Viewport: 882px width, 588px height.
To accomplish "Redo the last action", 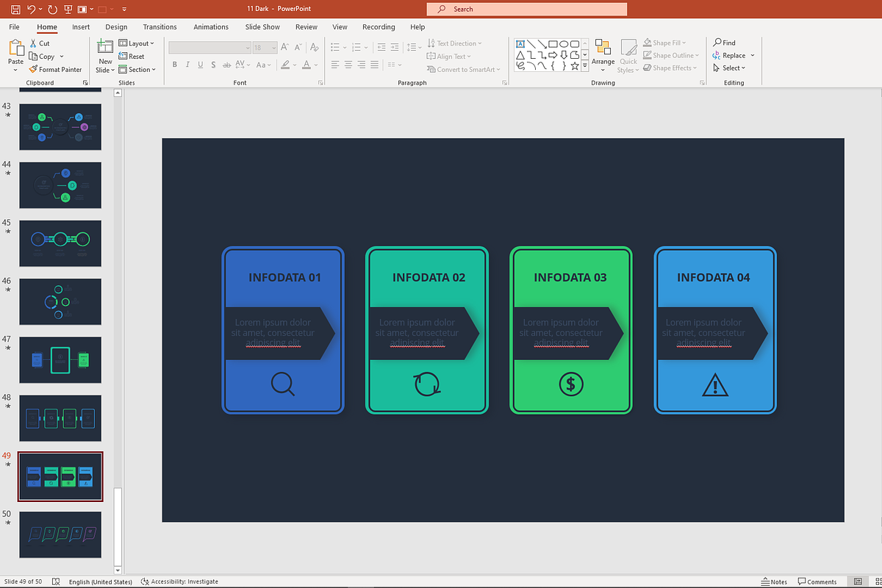I will pos(51,10).
